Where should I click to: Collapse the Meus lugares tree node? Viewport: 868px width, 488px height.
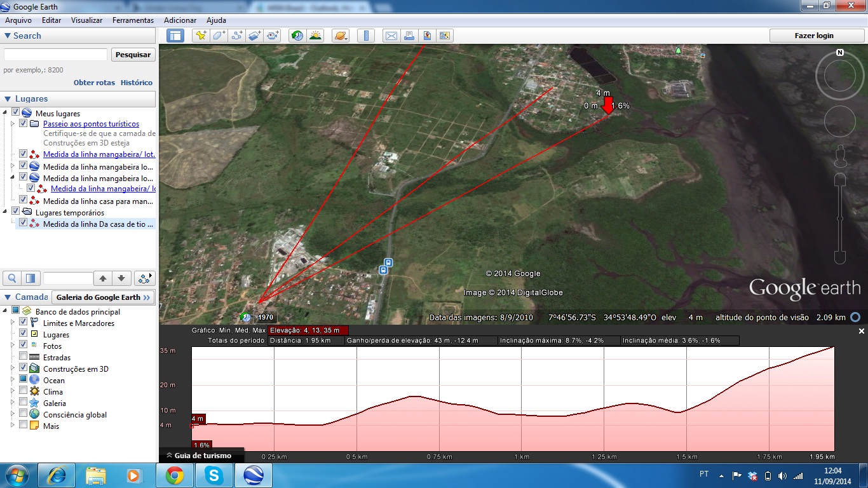(x=6, y=112)
